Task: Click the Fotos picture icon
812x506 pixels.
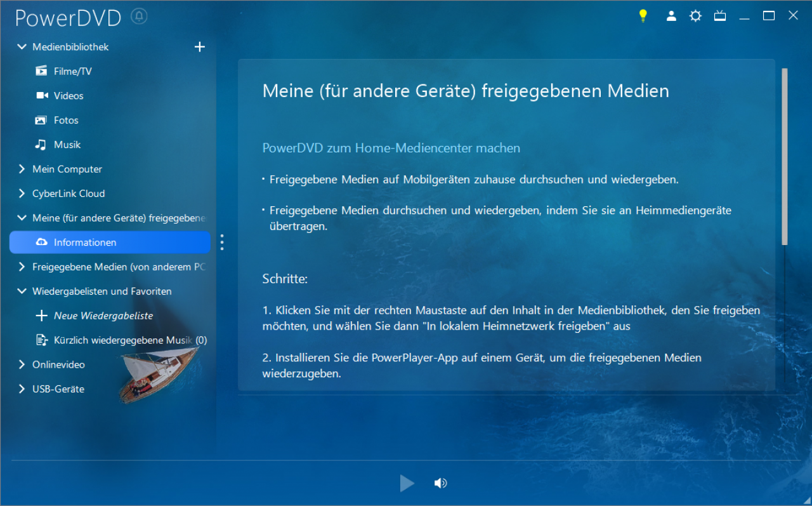Action: coord(41,120)
